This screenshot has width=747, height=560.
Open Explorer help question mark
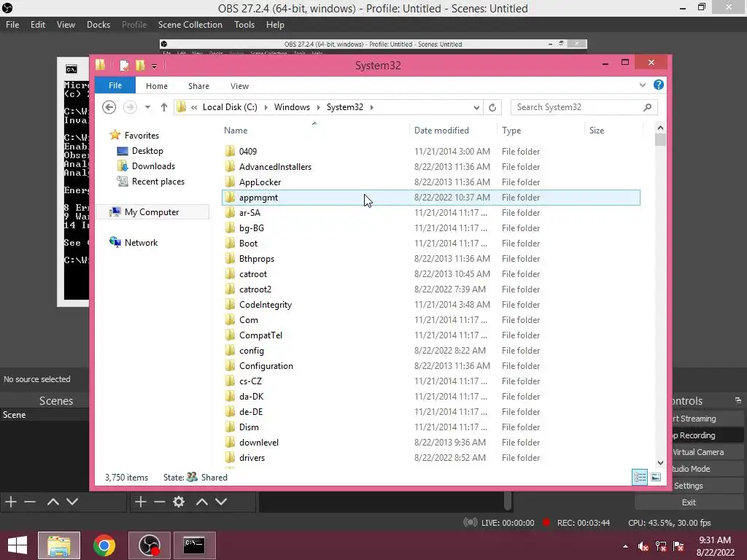[659, 85]
